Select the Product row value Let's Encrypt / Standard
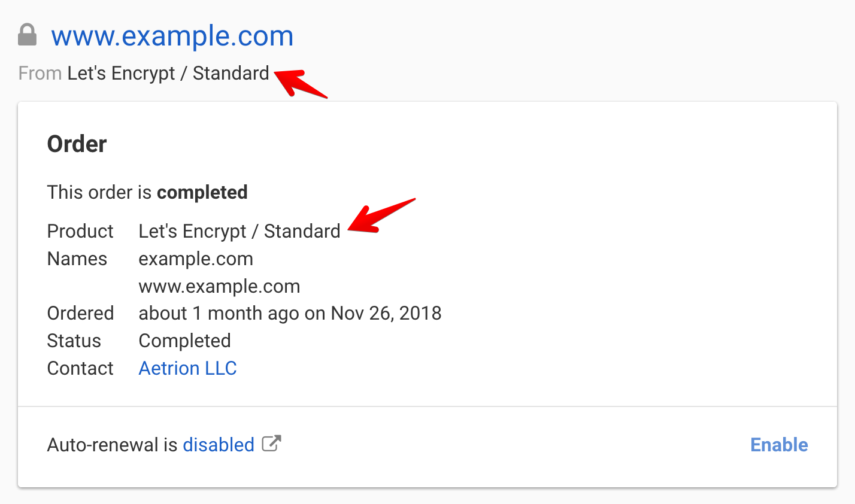Viewport: 855px width, 504px height. pos(239,231)
